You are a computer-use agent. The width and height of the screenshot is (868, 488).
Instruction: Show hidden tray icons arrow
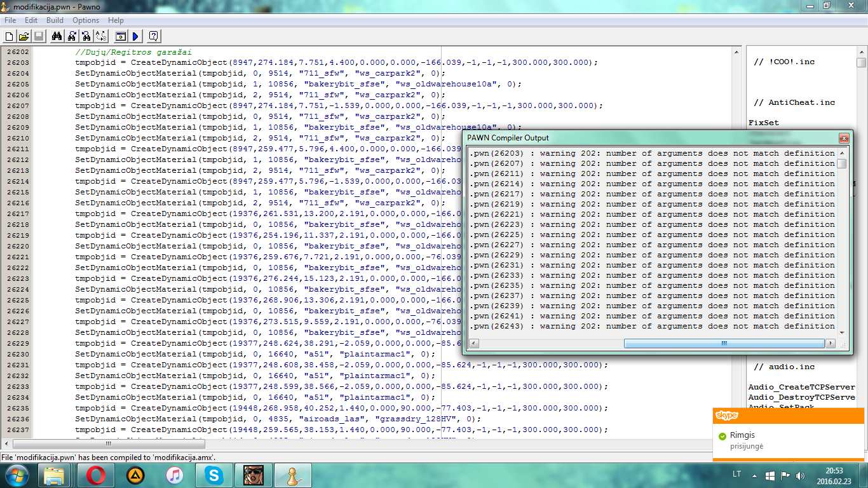click(x=754, y=475)
